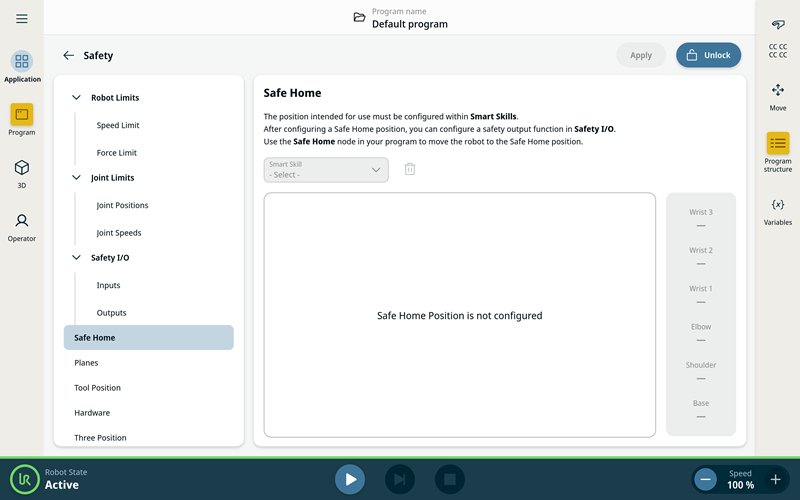The width and height of the screenshot is (800, 500).
Task: Select Planes in the safety menu
Action: pos(86,363)
